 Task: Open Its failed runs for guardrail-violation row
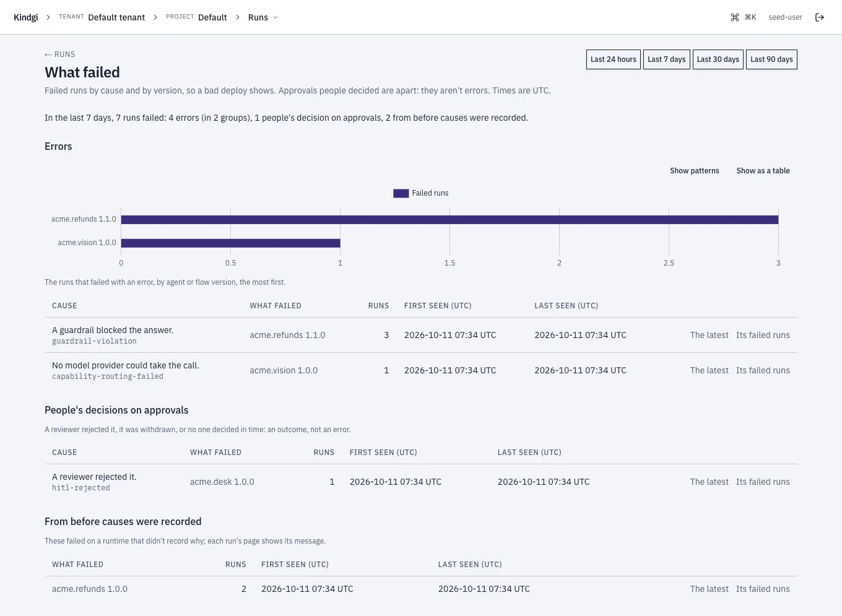(x=763, y=335)
